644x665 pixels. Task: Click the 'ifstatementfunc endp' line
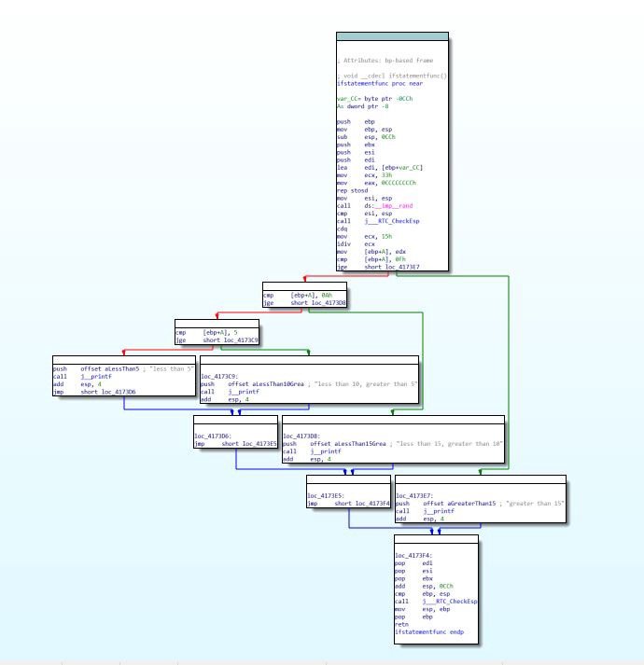pos(429,632)
